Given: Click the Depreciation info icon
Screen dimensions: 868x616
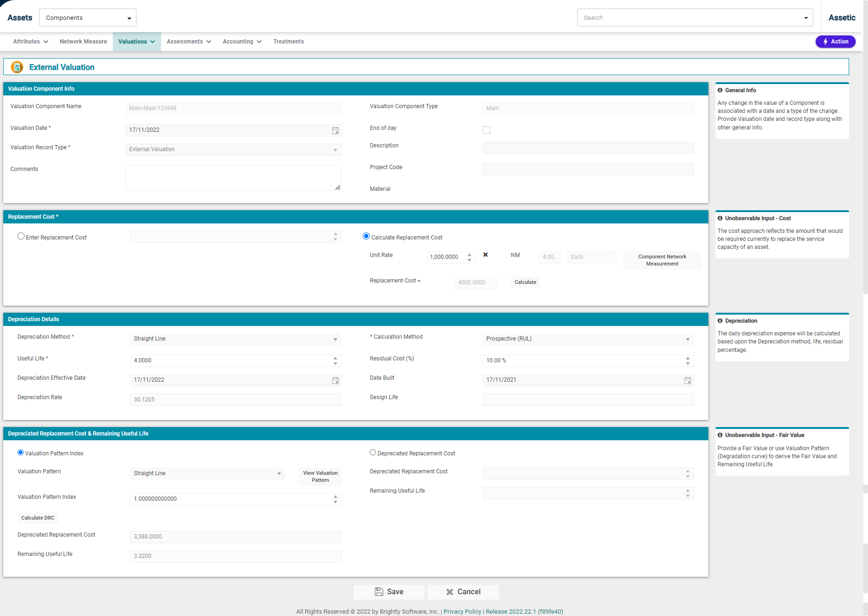Looking at the screenshot, I should tap(720, 321).
